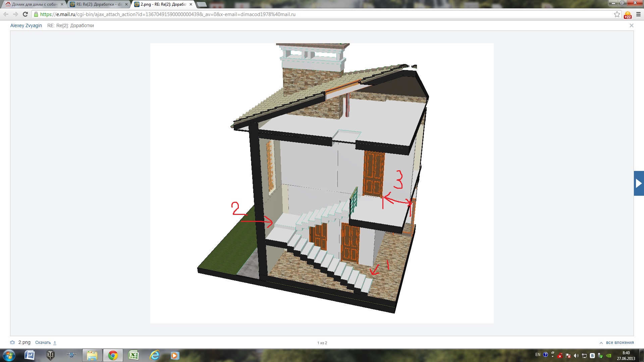644x362 pixels.
Task: Reload the page with the browser refresh icon
Action: coord(25,14)
